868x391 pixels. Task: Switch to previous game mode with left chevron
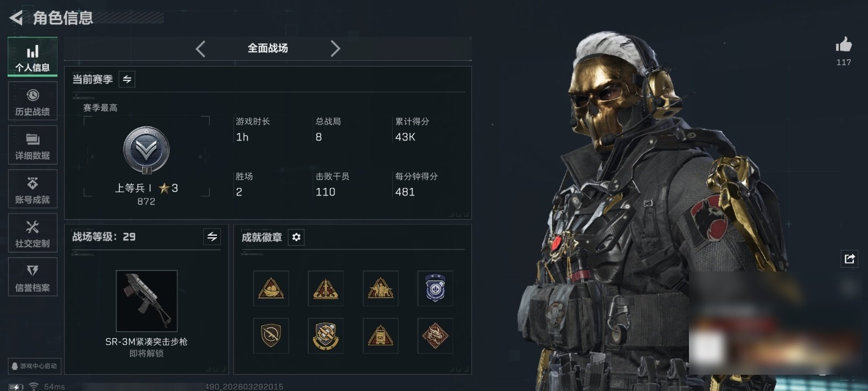click(x=201, y=49)
